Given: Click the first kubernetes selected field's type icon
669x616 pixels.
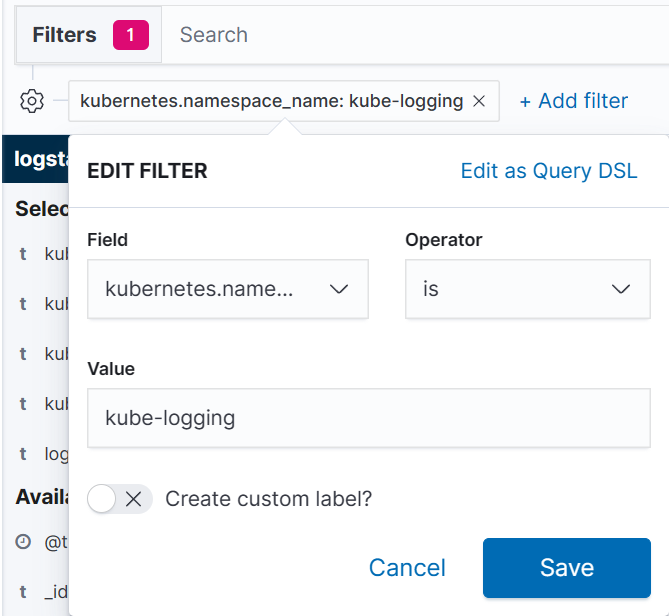Looking at the screenshot, I should pyautogui.click(x=23, y=254).
